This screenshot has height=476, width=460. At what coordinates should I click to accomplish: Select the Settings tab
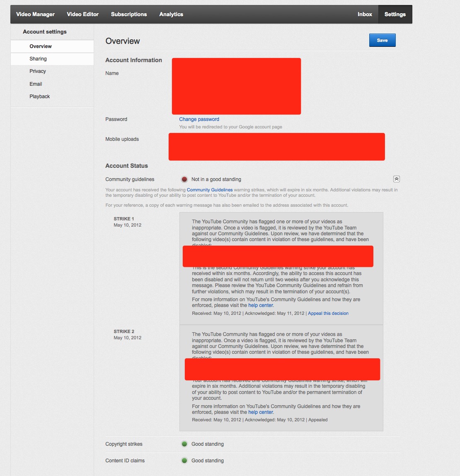tap(395, 14)
